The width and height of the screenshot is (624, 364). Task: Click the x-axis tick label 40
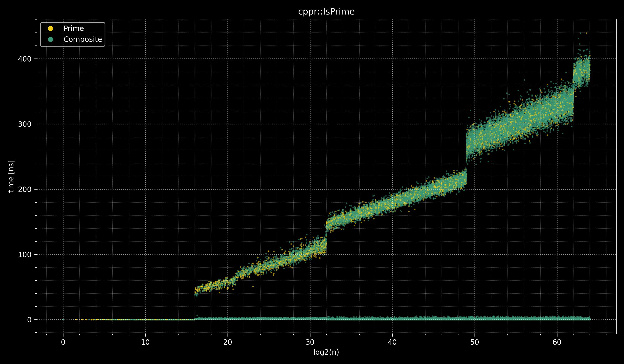[392, 342]
